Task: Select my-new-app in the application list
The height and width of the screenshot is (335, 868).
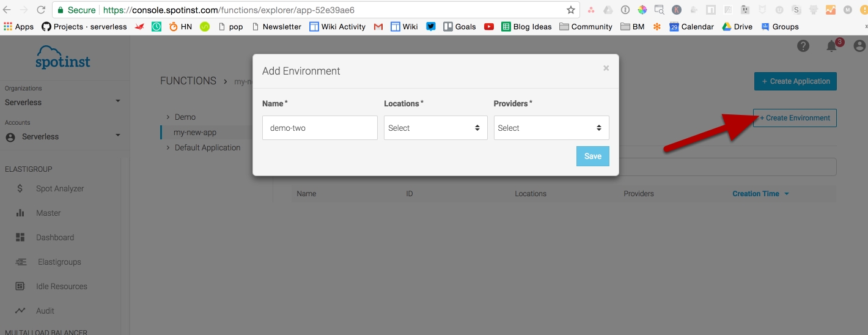Action: [195, 132]
